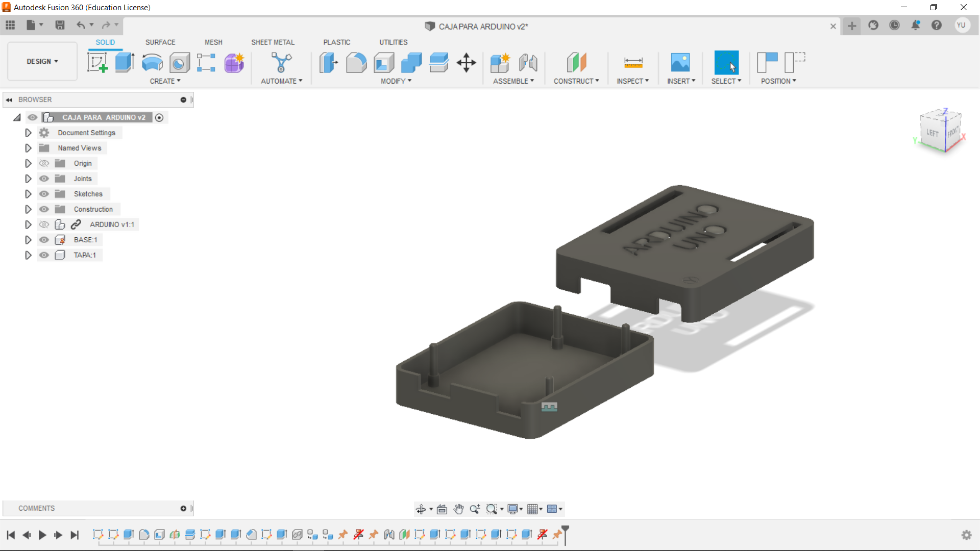980x551 pixels.
Task: Select the Press Pull tool
Action: coord(328,62)
